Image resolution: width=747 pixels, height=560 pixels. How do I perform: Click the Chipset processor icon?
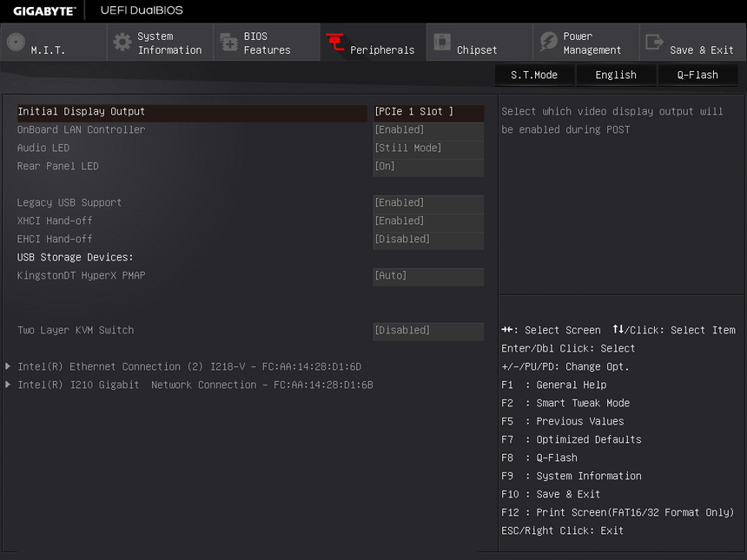click(442, 43)
